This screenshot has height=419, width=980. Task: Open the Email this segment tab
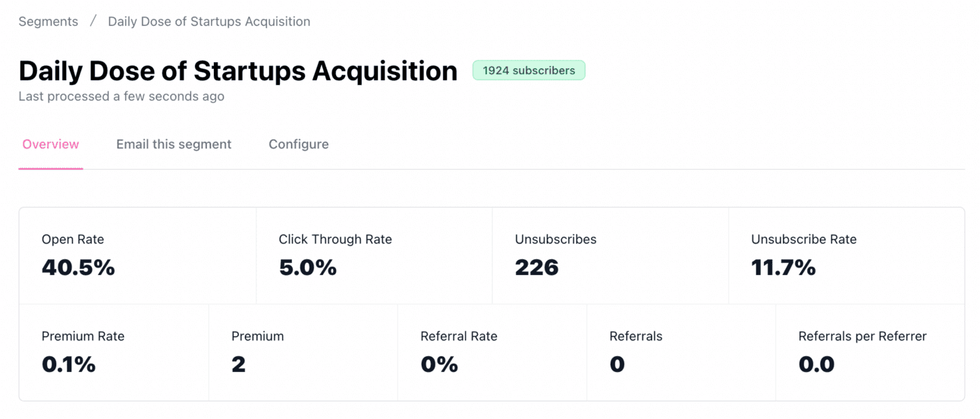click(174, 144)
